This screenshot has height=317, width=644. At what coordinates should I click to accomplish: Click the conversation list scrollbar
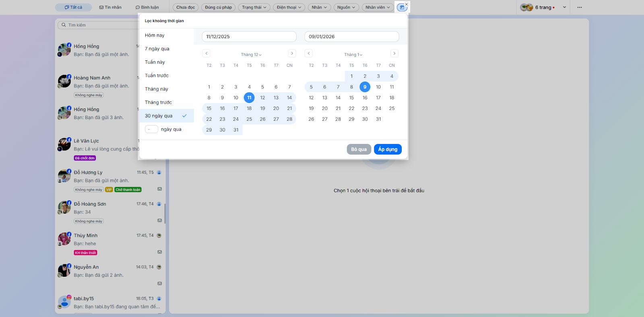click(x=165, y=214)
